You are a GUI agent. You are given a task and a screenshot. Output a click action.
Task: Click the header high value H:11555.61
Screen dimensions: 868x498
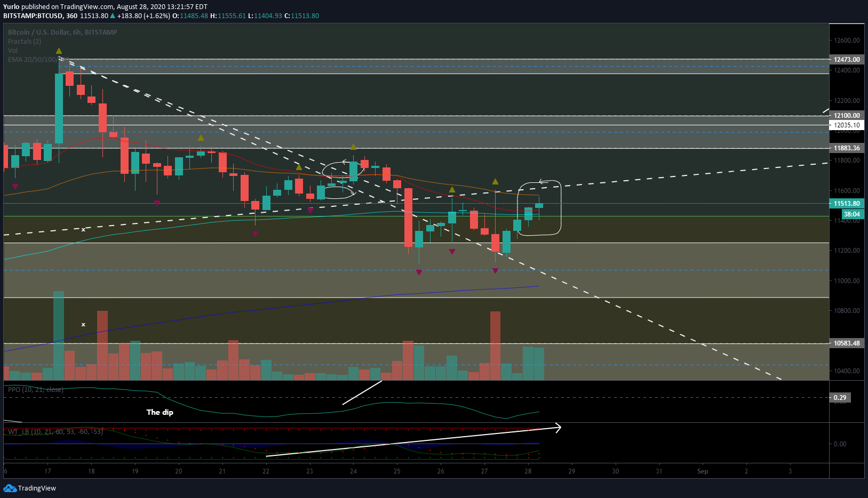pos(228,16)
